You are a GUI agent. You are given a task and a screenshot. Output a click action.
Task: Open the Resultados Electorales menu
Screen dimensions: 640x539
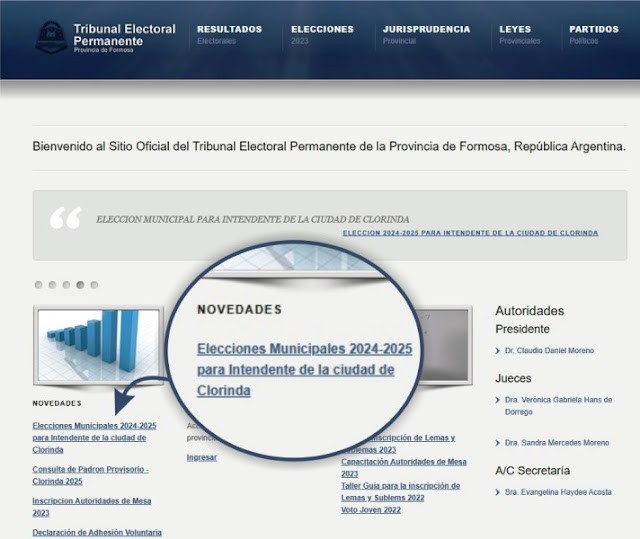point(229,35)
